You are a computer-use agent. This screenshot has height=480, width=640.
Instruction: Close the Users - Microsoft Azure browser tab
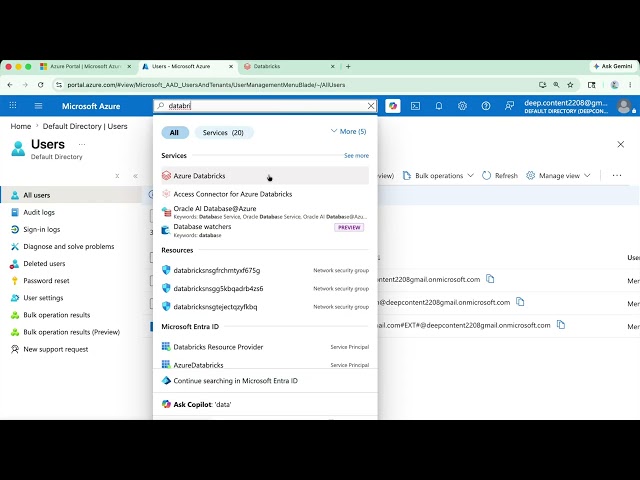(231, 66)
